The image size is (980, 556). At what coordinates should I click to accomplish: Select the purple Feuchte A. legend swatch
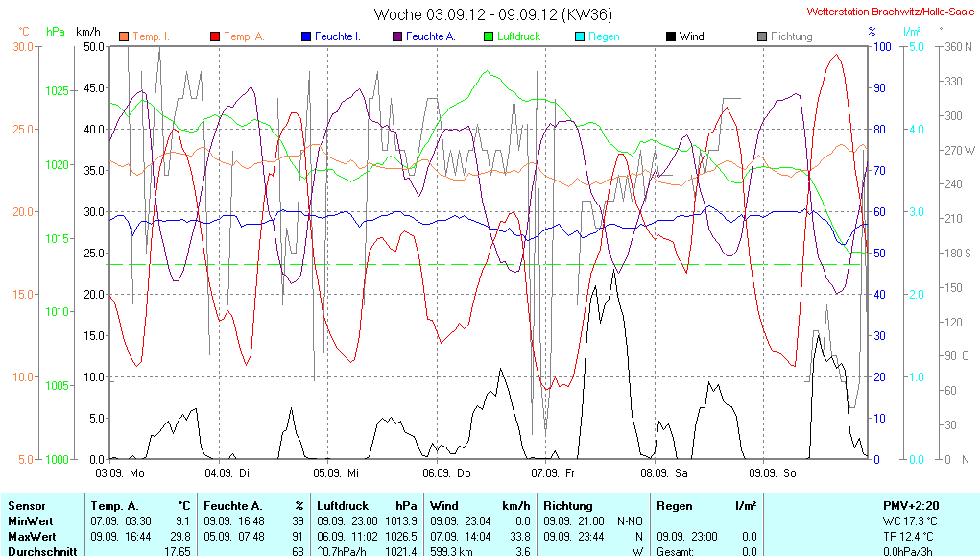coord(397,36)
